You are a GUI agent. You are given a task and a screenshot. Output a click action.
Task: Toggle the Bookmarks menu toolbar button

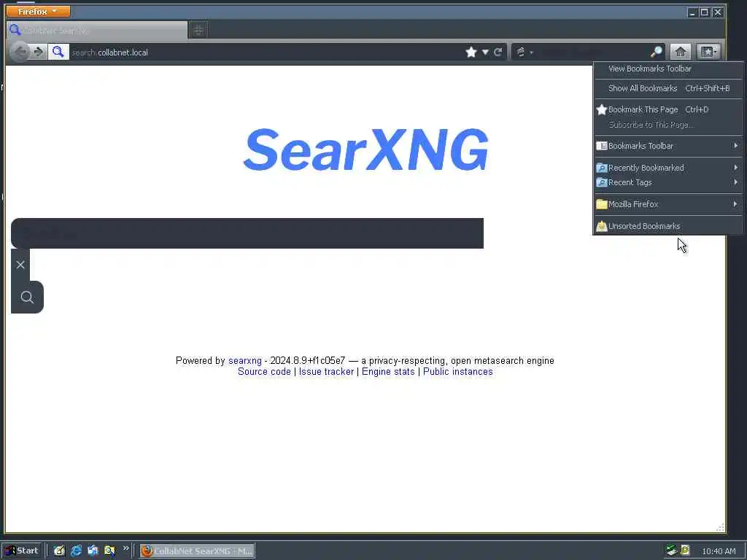coord(708,52)
